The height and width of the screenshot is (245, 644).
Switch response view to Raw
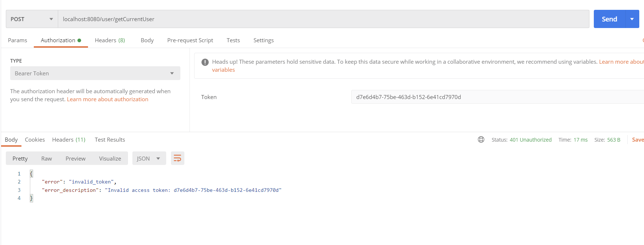pyautogui.click(x=47, y=158)
